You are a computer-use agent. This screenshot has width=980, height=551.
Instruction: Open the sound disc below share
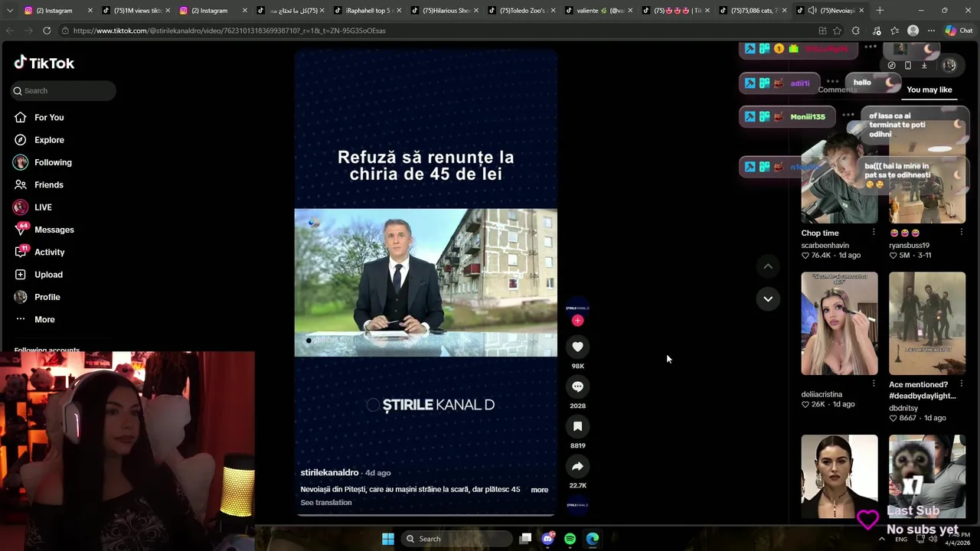pyautogui.click(x=577, y=505)
